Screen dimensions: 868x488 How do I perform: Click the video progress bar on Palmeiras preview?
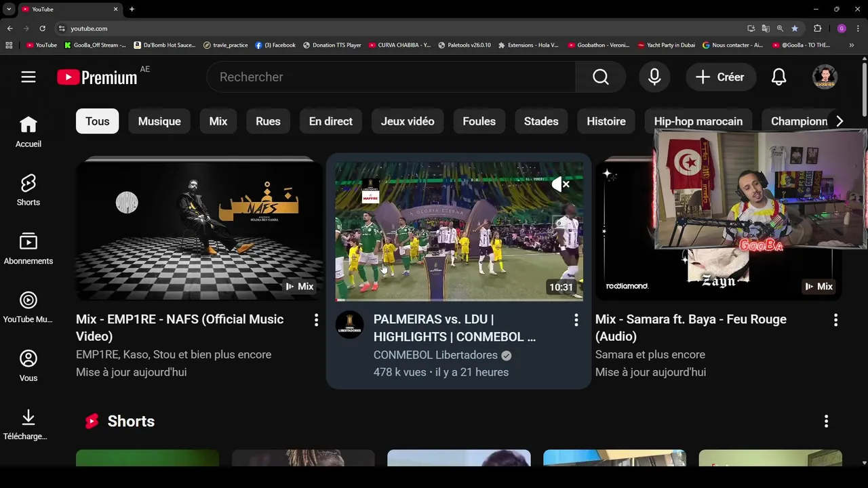[x=459, y=299]
